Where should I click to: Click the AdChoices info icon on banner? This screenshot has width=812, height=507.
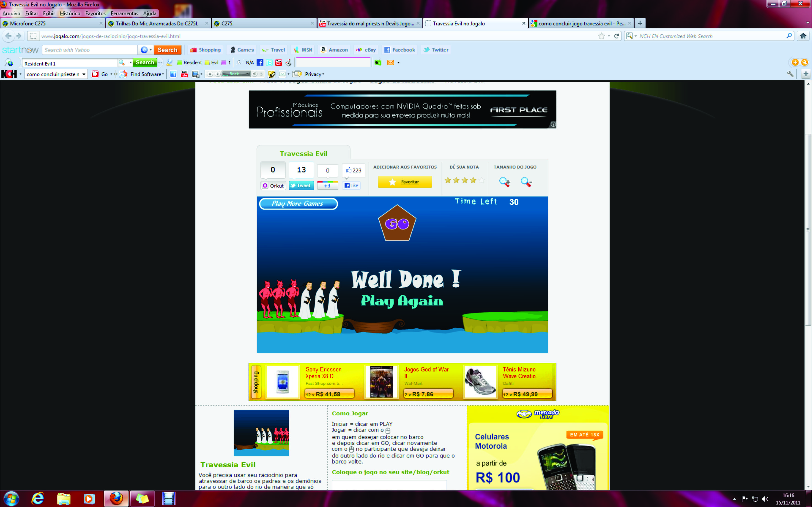coord(553,124)
